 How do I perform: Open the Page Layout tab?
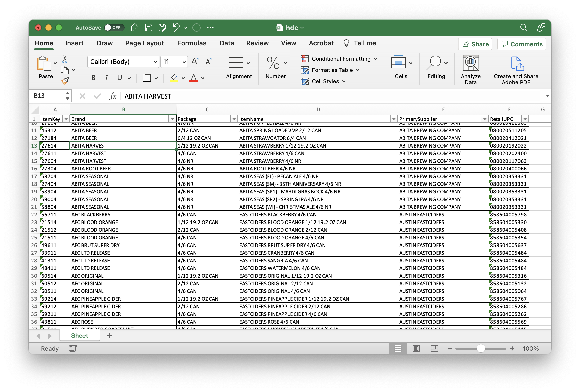[144, 43]
